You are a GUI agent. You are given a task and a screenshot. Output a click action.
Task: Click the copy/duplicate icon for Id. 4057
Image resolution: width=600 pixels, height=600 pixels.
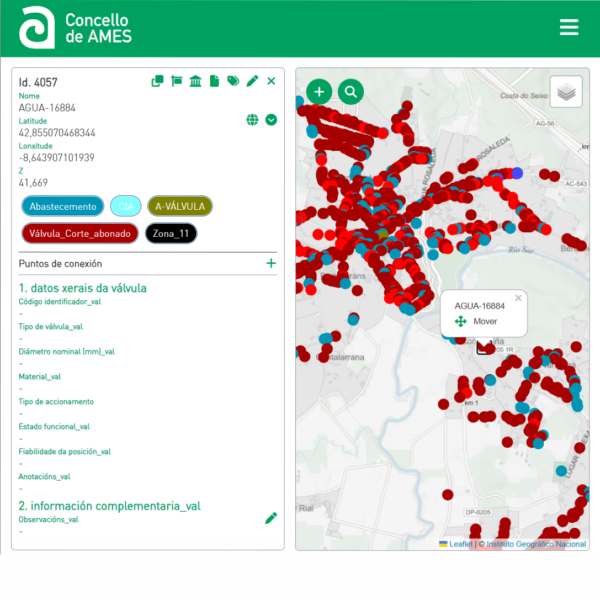[157, 81]
